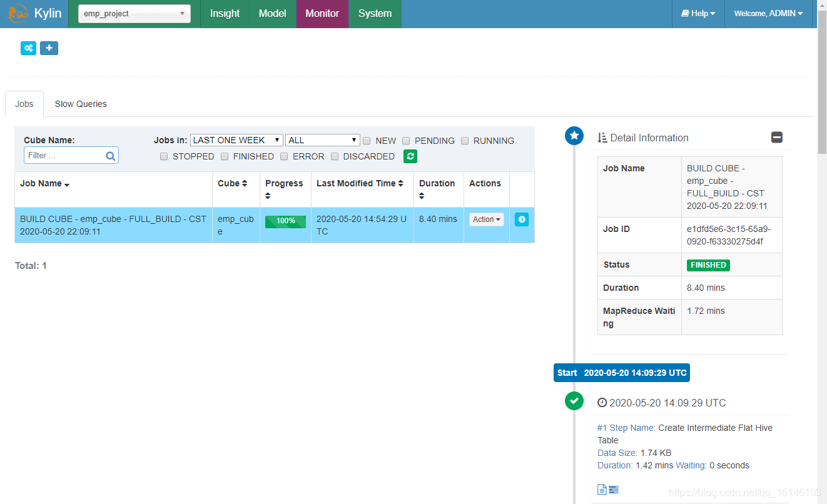Sort the Duration column
Image resolution: width=827 pixels, height=504 pixels.
coord(422,196)
